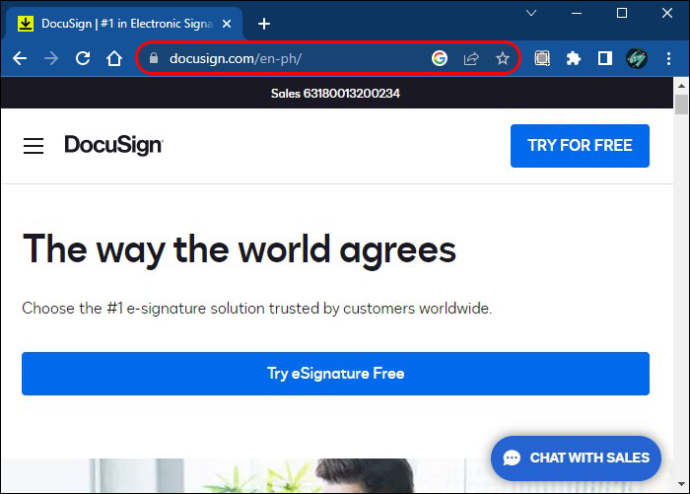690x494 pixels.
Task: Open the DocuSign hamburger menu
Action: 33,146
